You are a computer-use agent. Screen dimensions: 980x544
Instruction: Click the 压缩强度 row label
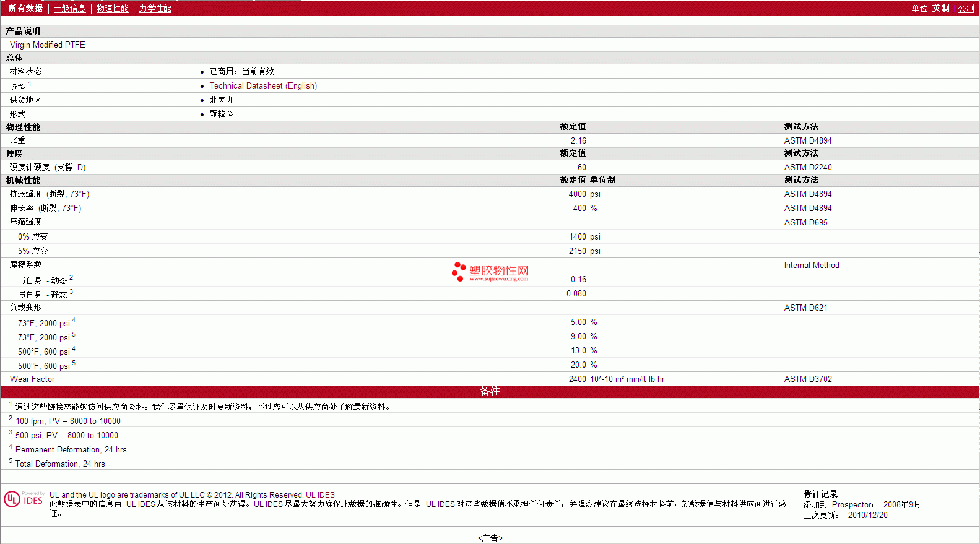pyautogui.click(x=26, y=222)
